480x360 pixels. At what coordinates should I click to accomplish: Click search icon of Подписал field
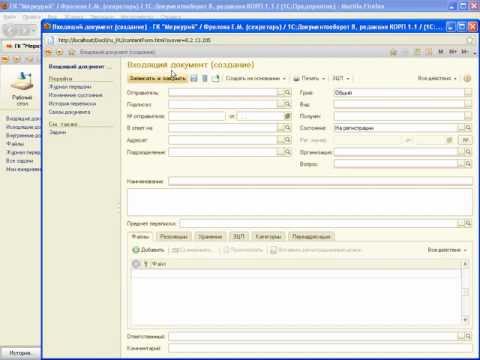click(x=288, y=104)
